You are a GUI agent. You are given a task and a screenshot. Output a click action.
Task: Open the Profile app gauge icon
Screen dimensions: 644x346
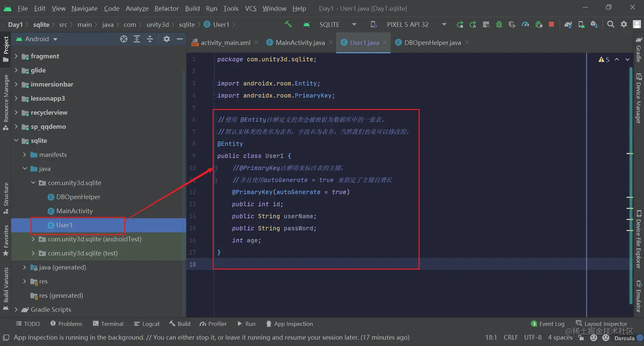coord(525,25)
